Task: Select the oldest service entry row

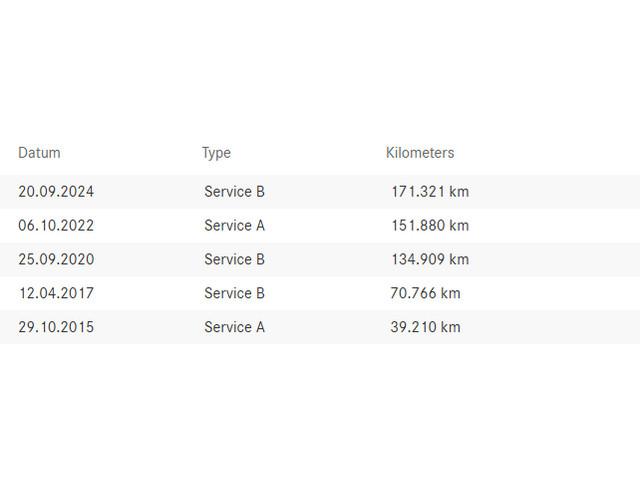Action: 320,327
